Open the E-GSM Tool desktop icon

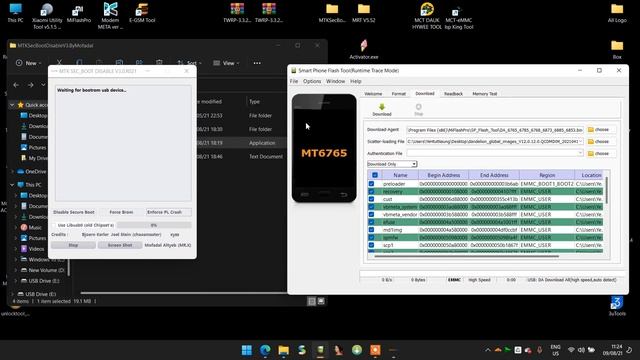(x=142, y=13)
